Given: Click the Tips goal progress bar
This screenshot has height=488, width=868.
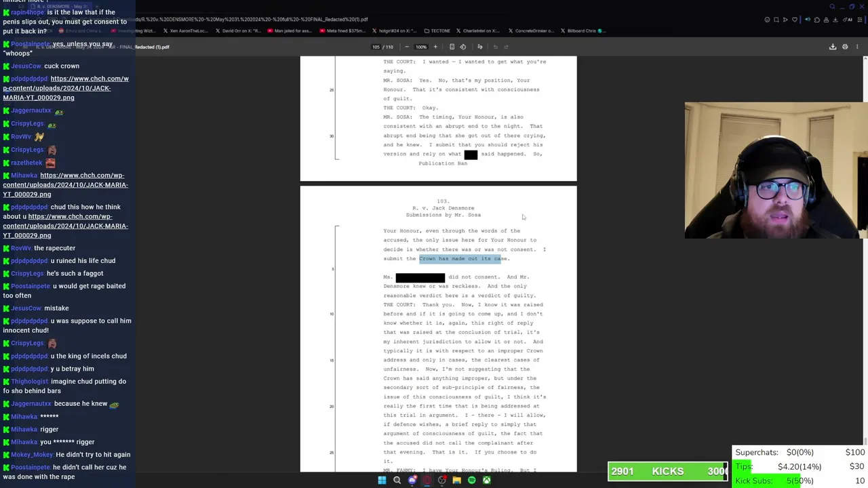Looking at the screenshot, I should click(x=800, y=466).
